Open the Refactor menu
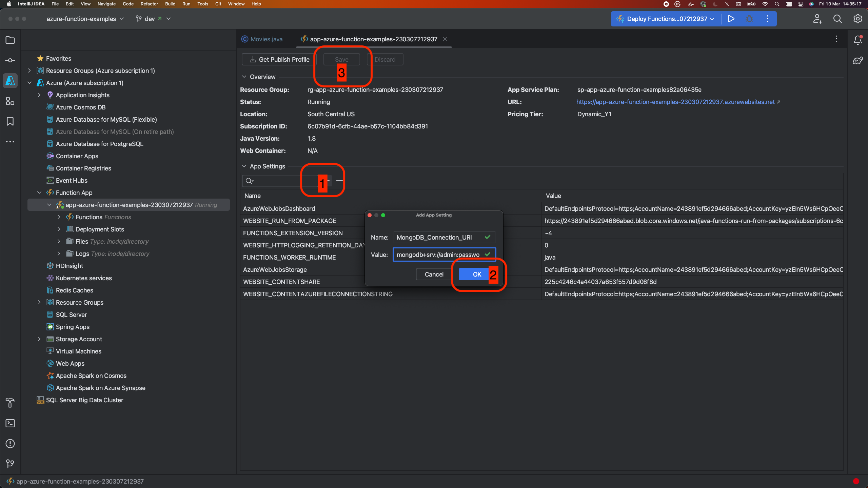 pos(149,4)
